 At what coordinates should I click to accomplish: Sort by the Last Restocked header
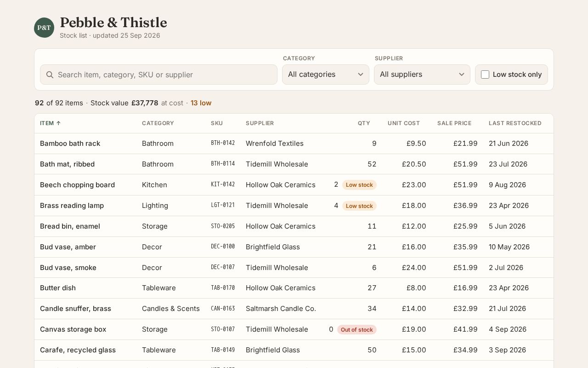click(x=515, y=123)
